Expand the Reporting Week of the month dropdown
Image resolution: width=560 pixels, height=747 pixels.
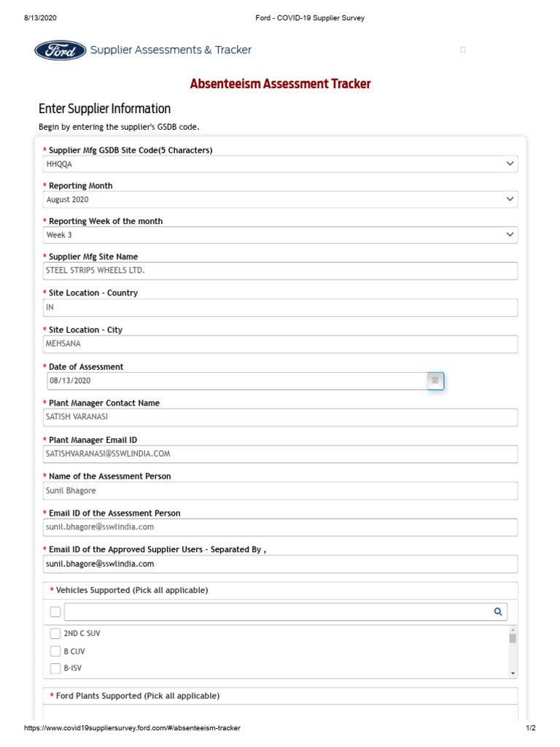[510, 235]
